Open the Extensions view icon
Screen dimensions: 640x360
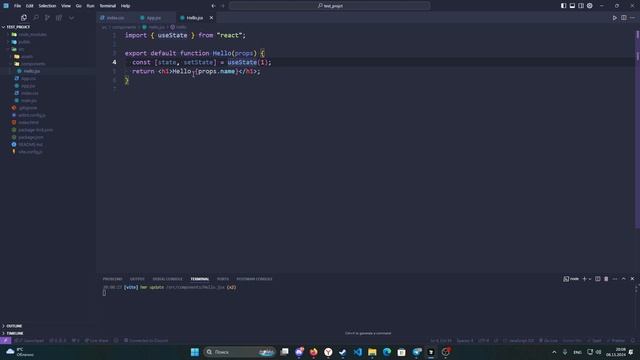(x=59, y=18)
